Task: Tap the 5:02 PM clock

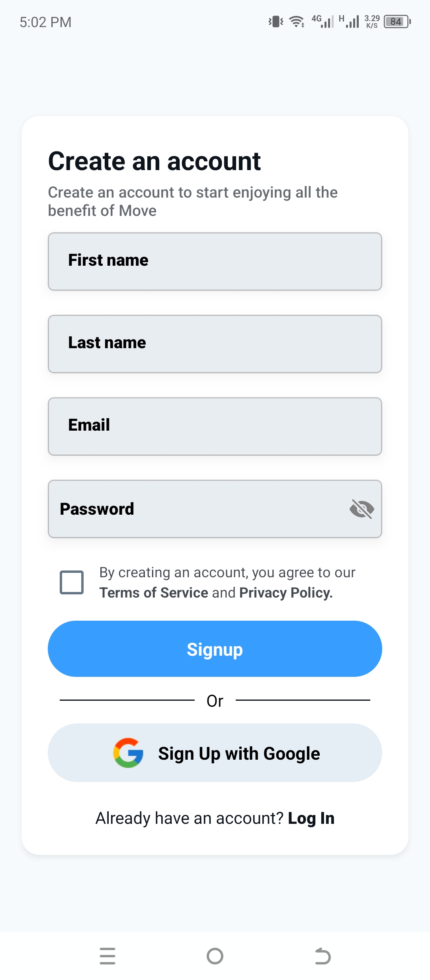Action: click(46, 22)
